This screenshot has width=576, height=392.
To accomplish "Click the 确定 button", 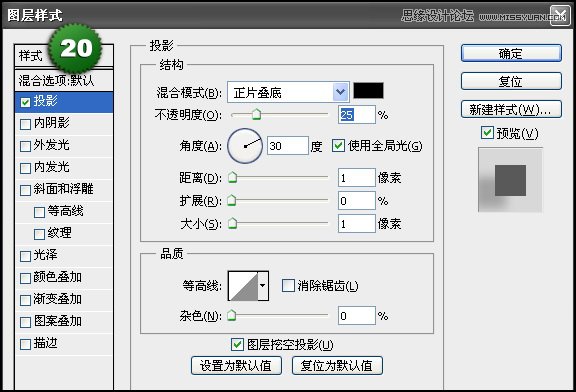I will [511, 54].
